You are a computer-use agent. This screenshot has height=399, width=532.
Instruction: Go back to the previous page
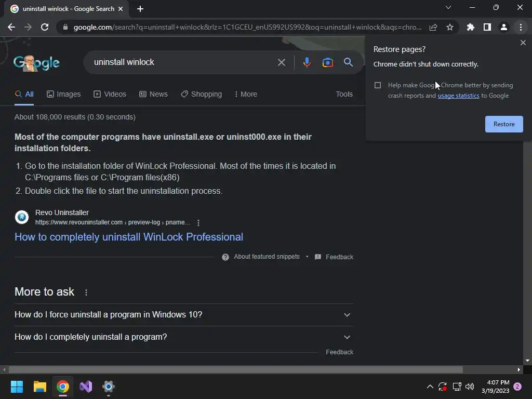(11, 27)
